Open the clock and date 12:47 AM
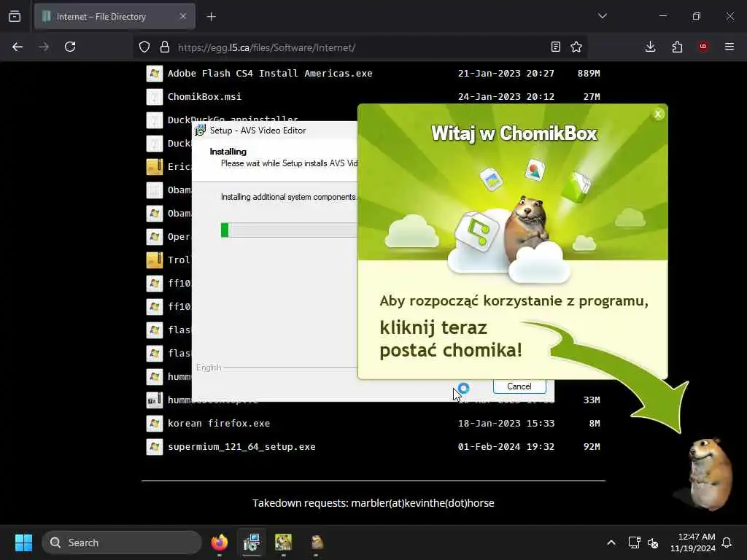This screenshot has height=560, width=747. pyautogui.click(x=693, y=542)
